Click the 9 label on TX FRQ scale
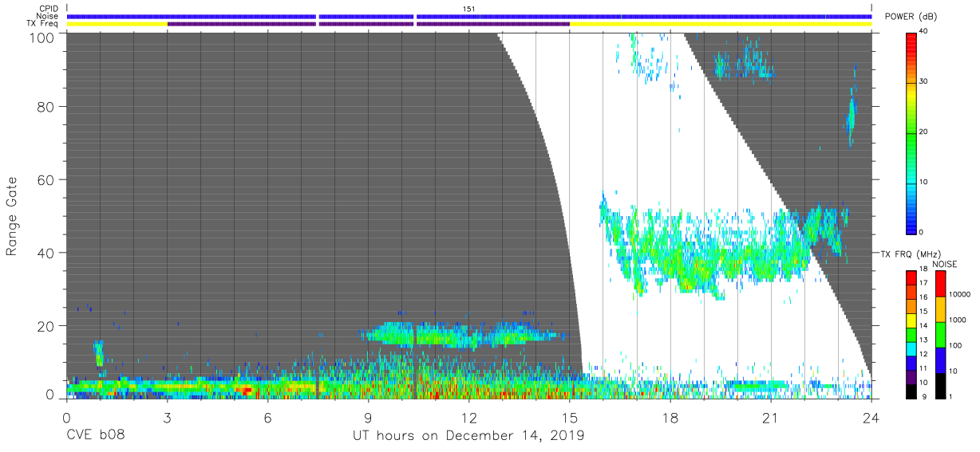Screen dimensions: 980x452 click(x=923, y=396)
